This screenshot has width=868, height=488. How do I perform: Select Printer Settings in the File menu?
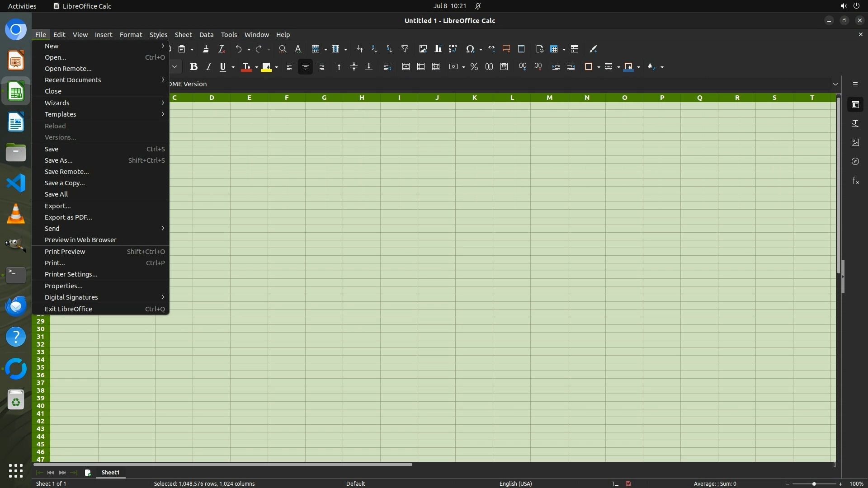[x=71, y=274]
